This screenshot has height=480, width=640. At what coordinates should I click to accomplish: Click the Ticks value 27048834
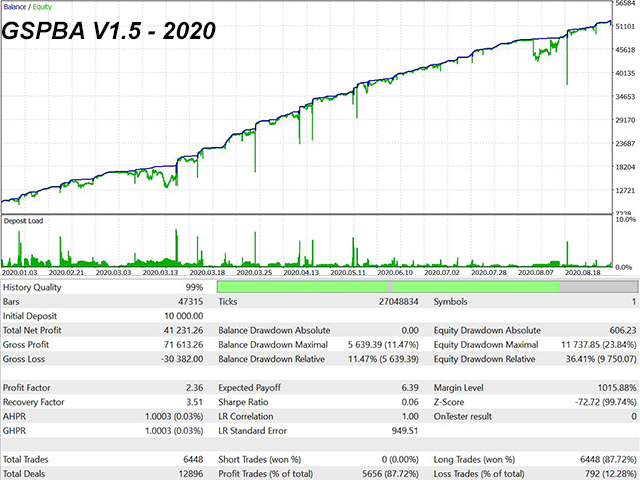point(398,302)
